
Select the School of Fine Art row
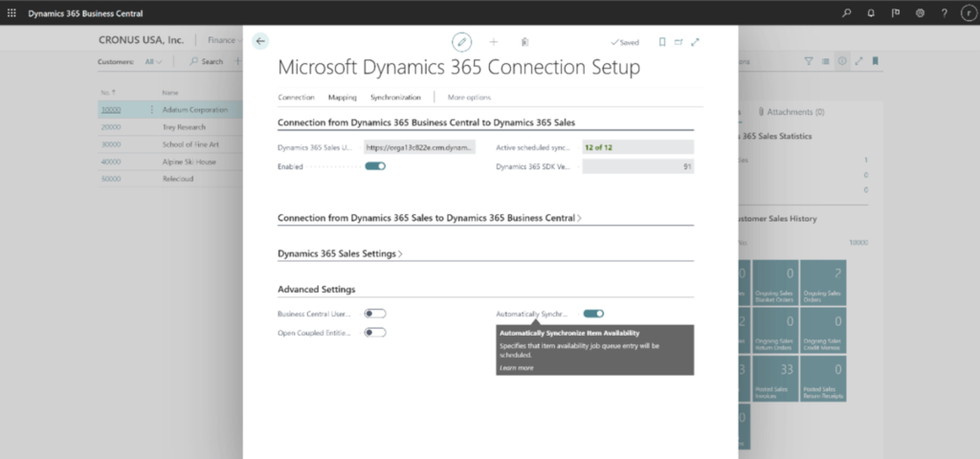click(x=170, y=144)
